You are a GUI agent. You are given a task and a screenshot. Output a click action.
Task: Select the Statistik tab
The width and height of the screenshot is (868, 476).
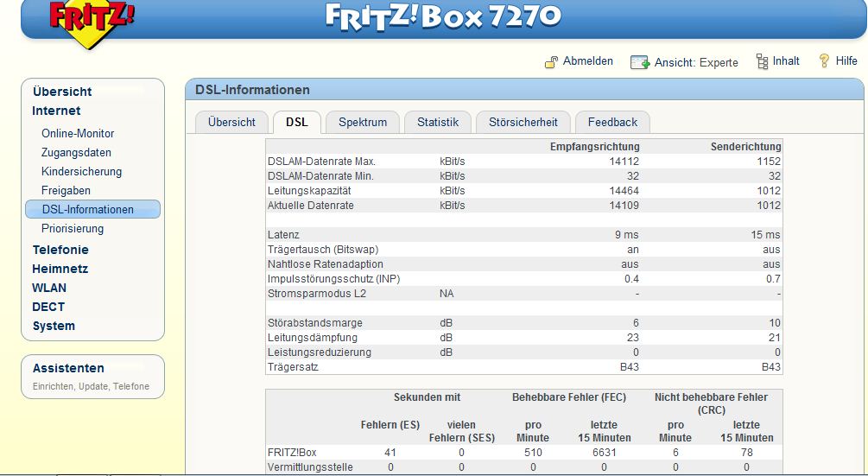click(x=438, y=123)
